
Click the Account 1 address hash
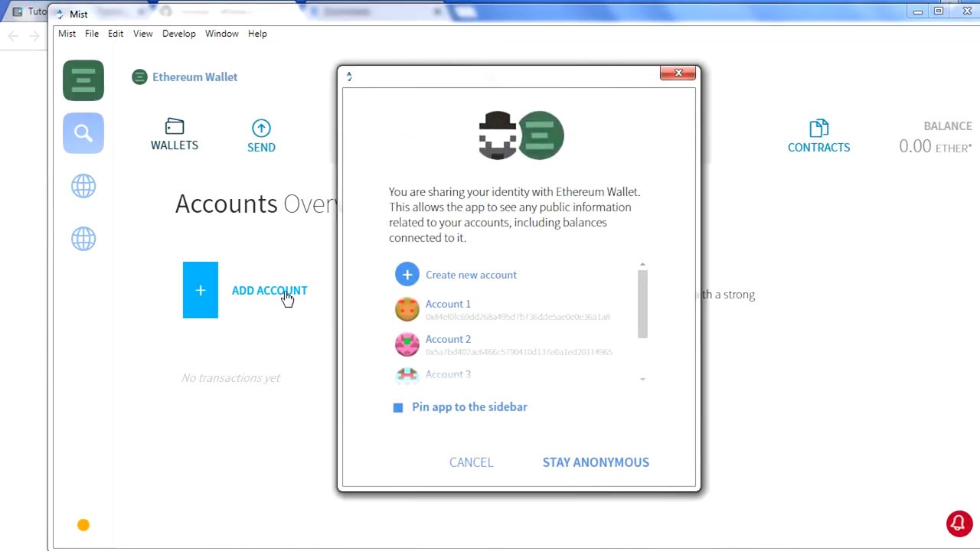[x=518, y=317]
